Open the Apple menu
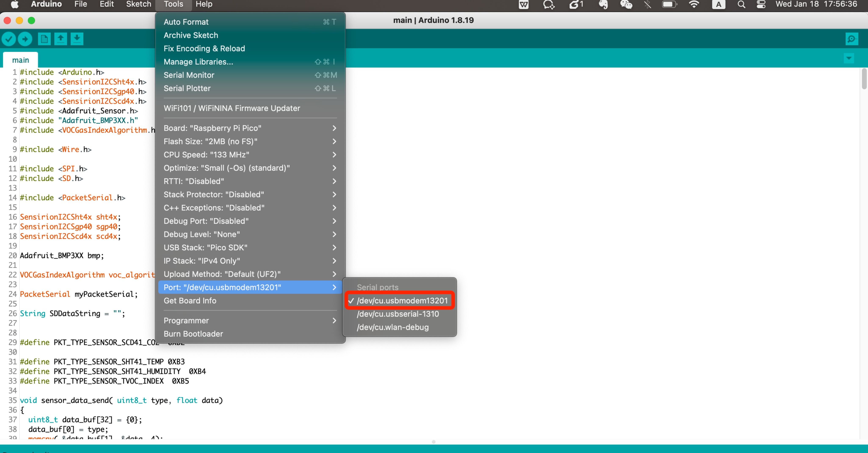The width and height of the screenshot is (868, 453). coord(14,4)
